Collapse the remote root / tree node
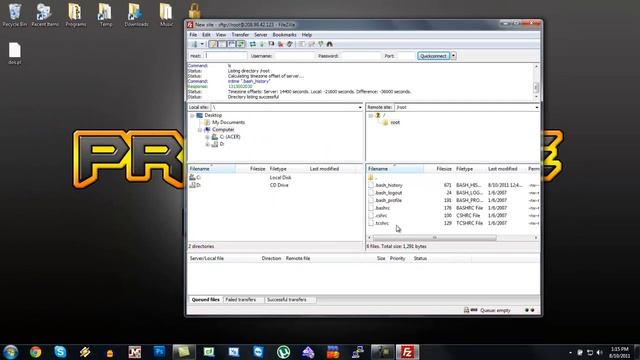 (370, 116)
